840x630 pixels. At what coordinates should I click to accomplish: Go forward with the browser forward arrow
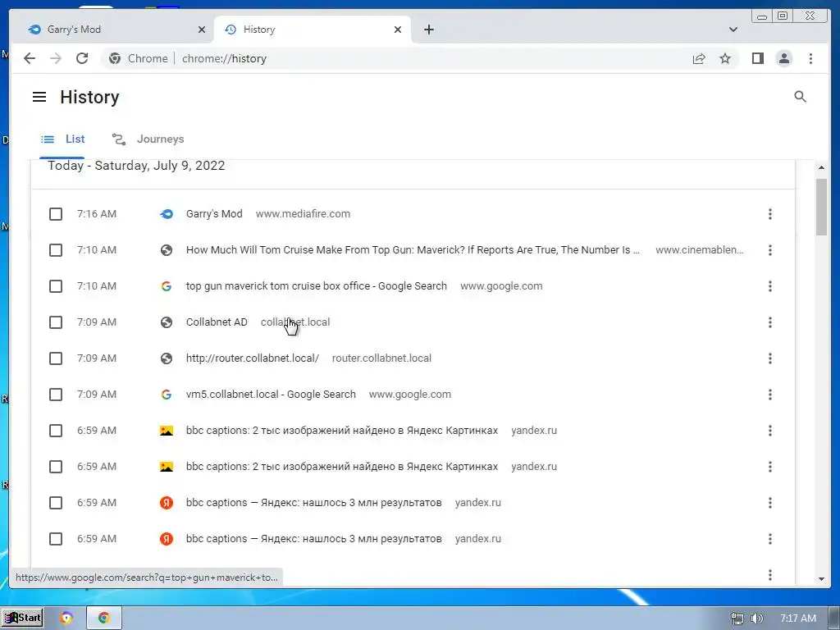click(x=56, y=58)
